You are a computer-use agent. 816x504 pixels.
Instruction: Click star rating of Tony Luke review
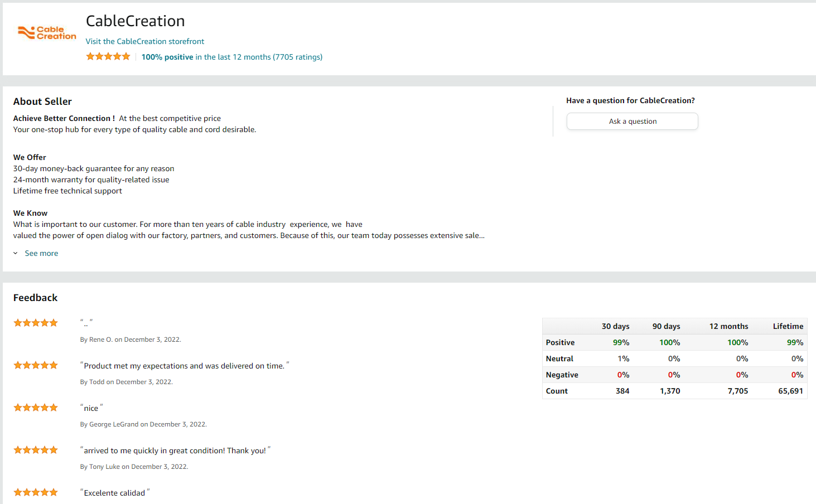[x=36, y=450]
